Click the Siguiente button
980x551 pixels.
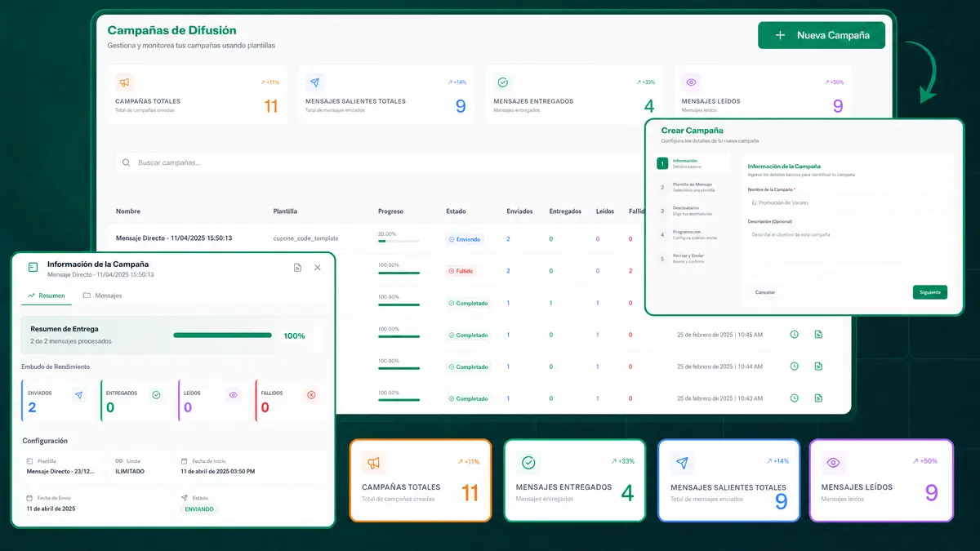tap(930, 291)
